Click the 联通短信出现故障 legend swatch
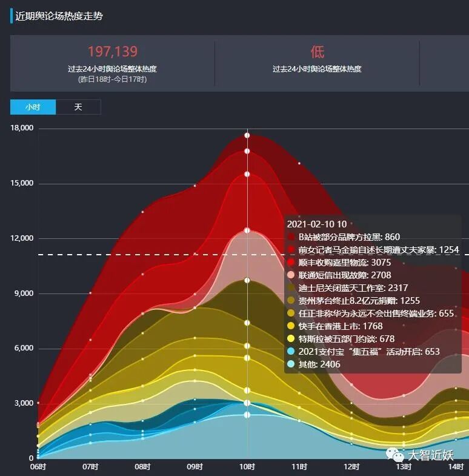The height and width of the screenshot is (476, 469). [x=291, y=275]
